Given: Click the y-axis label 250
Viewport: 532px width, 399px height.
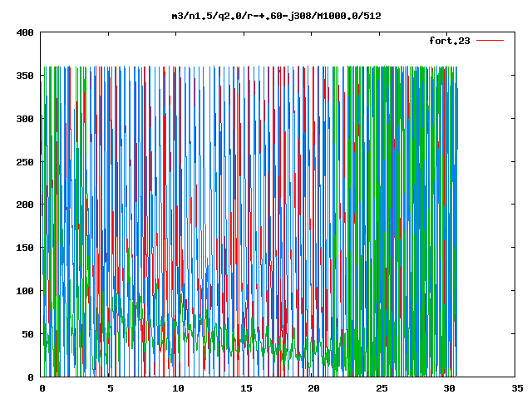Looking at the screenshot, I should click(x=25, y=162).
